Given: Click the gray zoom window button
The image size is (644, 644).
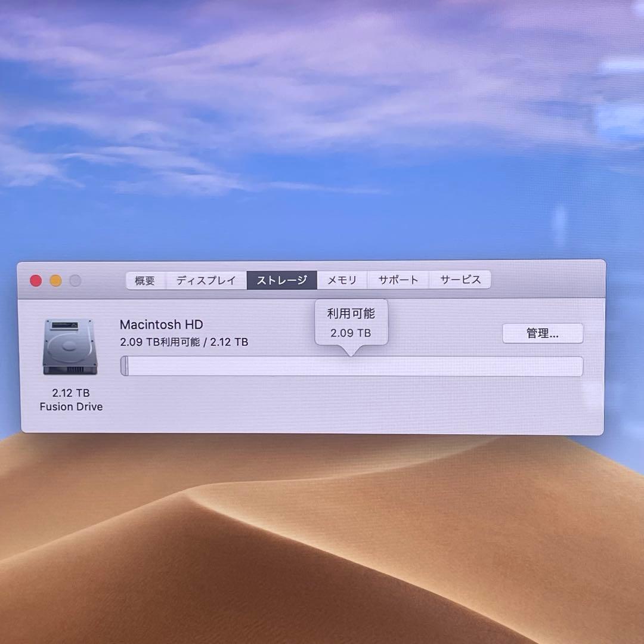Looking at the screenshot, I should pyautogui.click(x=74, y=280).
